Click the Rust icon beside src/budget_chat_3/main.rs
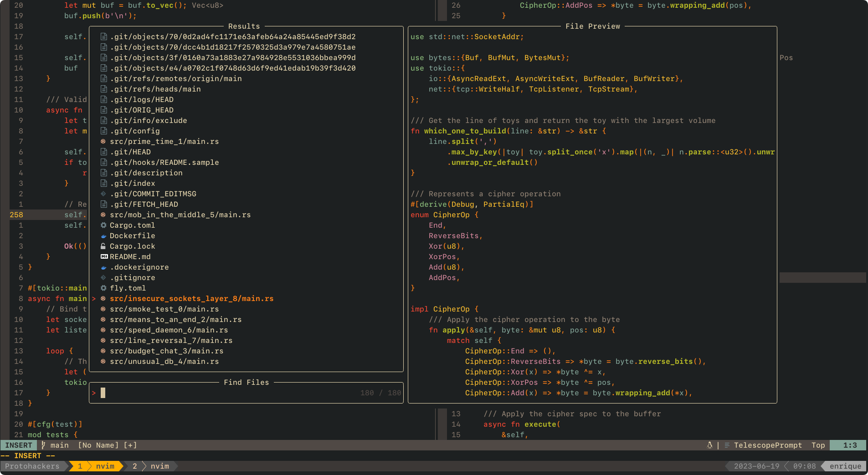 103,351
